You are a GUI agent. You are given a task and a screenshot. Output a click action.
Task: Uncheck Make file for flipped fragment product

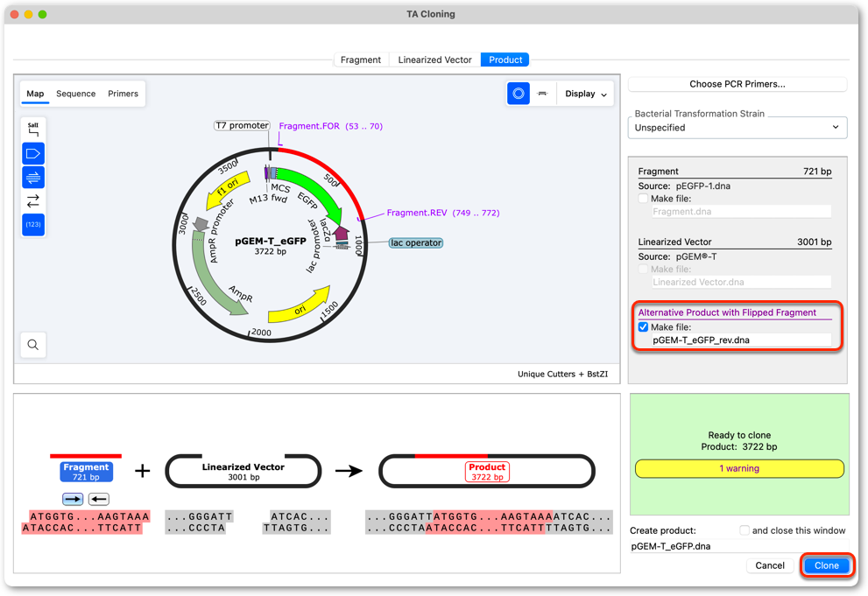pos(643,327)
